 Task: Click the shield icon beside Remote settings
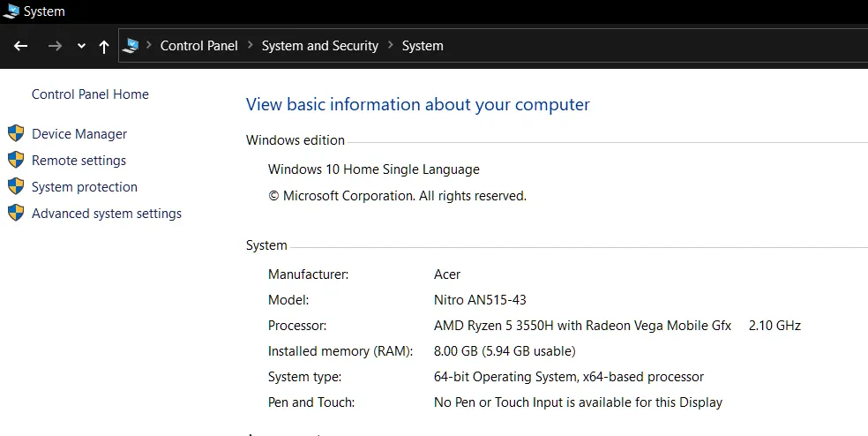point(16,160)
